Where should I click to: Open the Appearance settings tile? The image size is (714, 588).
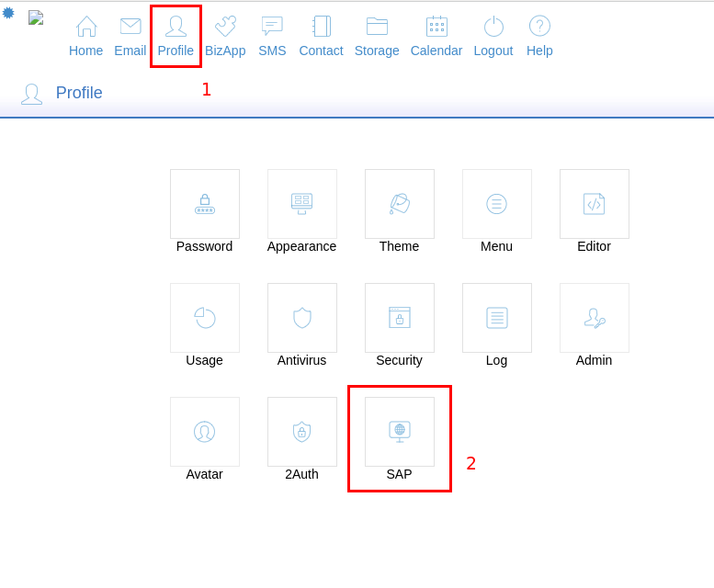click(x=302, y=204)
